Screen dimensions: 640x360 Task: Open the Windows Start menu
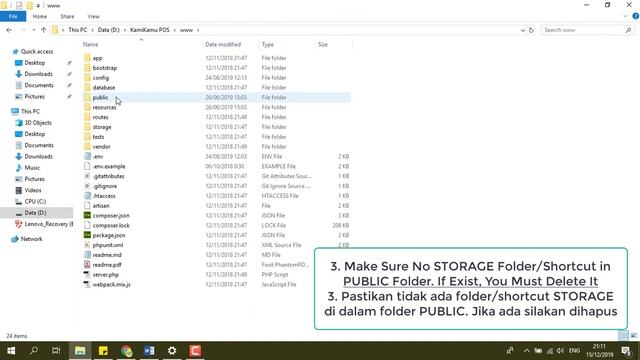click(11, 351)
